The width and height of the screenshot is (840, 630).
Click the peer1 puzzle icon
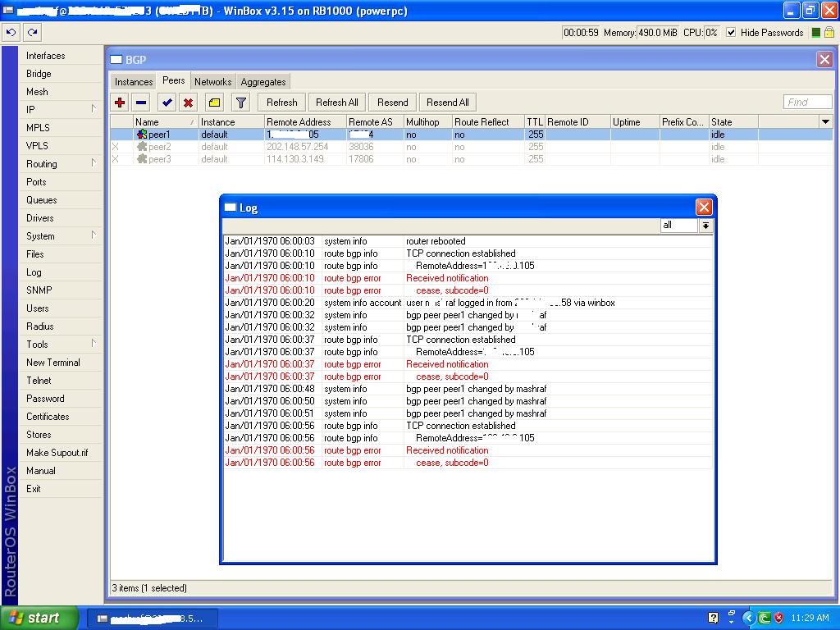142,135
